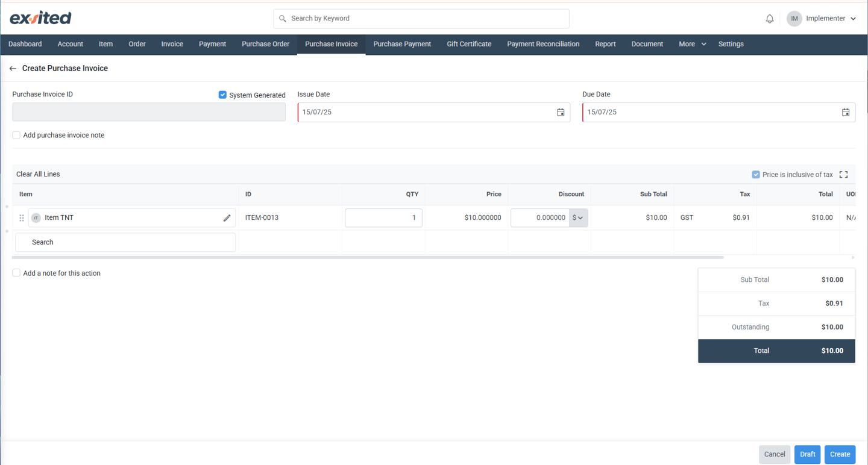The height and width of the screenshot is (465, 868).
Task: Click the GST tax label
Action: 687,217
